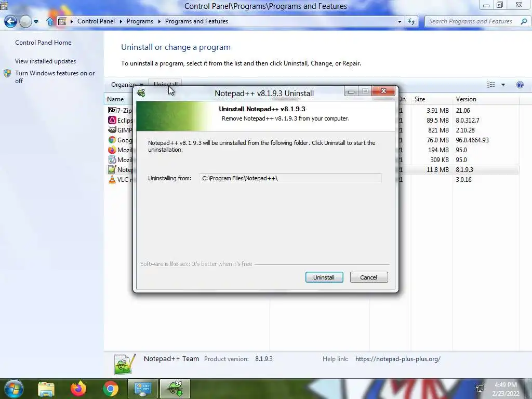Switch to Notepad++ uninstaller taskbar button
This screenshot has height=399, width=532.
(x=175, y=389)
